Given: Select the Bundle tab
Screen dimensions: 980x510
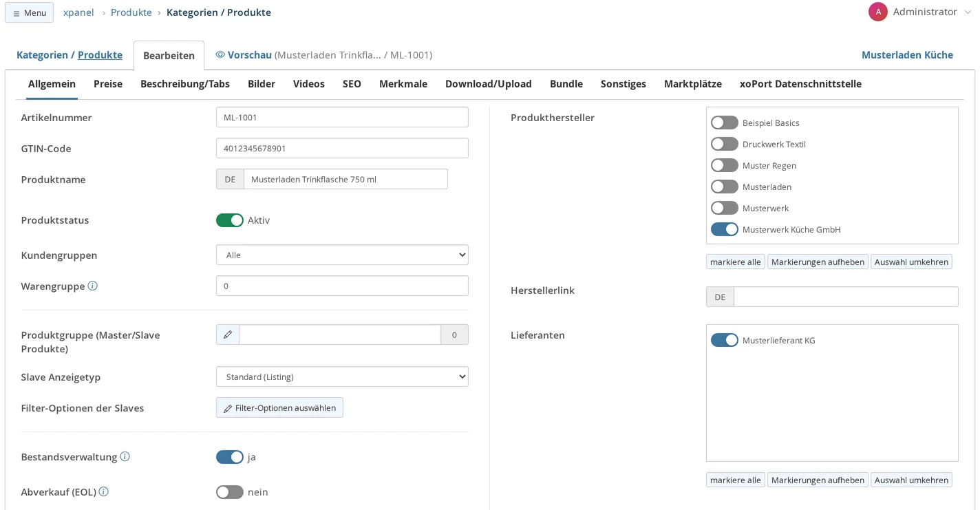Looking at the screenshot, I should 566,84.
